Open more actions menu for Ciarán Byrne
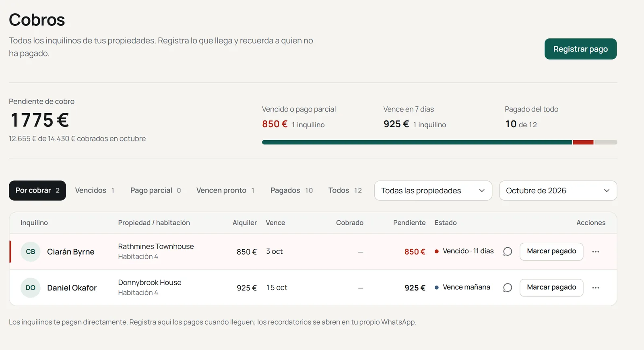 click(x=596, y=252)
